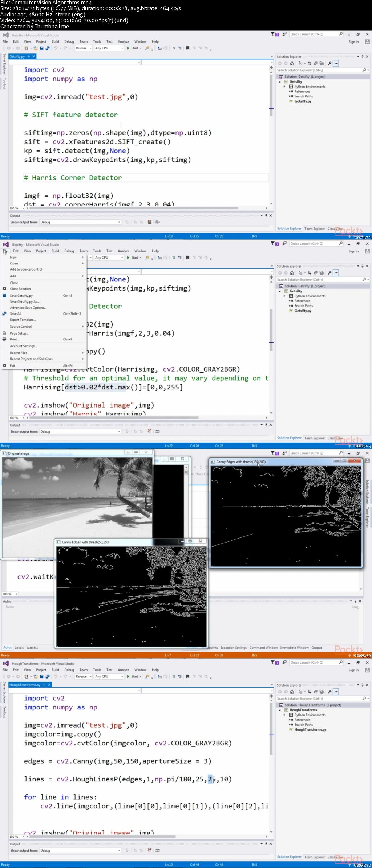
Task: Close the Getsifty.py editor tab
Action: tap(34, 56)
